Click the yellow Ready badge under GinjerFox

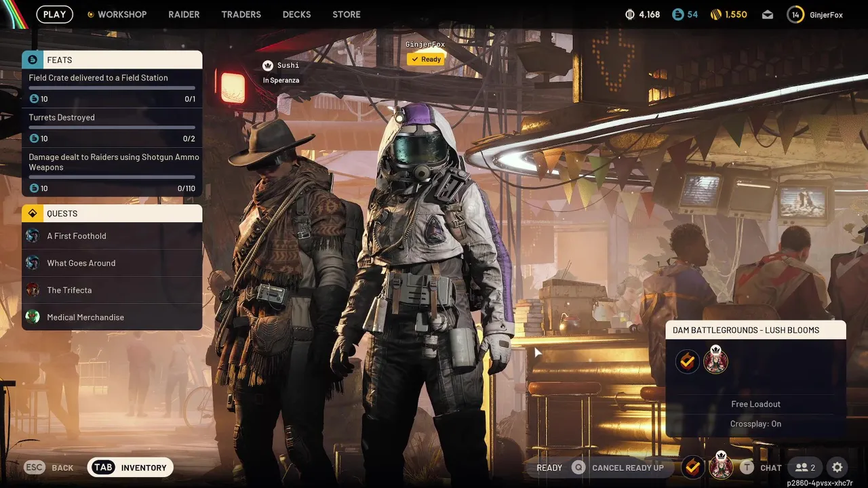point(425,60)
